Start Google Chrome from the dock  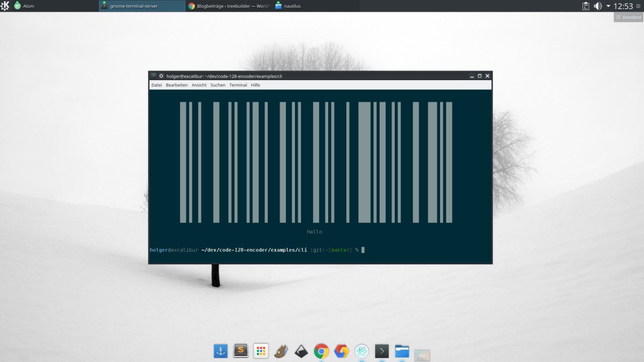click(x=321, y=350)
